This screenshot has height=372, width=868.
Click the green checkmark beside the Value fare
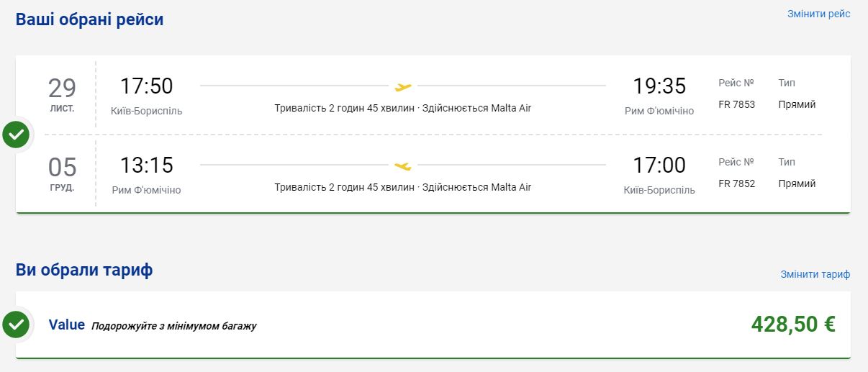tap(16, 325)
